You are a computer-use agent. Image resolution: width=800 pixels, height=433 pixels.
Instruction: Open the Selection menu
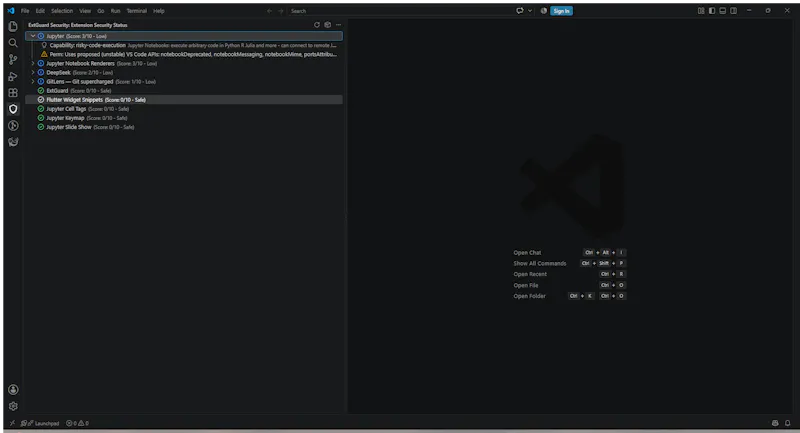[x=62, y=11]
